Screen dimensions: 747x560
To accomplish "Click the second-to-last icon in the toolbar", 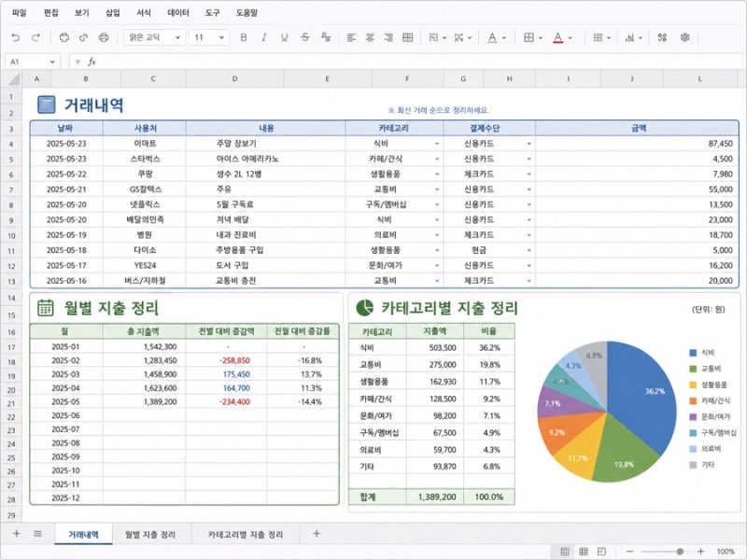I will click(662, 37).
